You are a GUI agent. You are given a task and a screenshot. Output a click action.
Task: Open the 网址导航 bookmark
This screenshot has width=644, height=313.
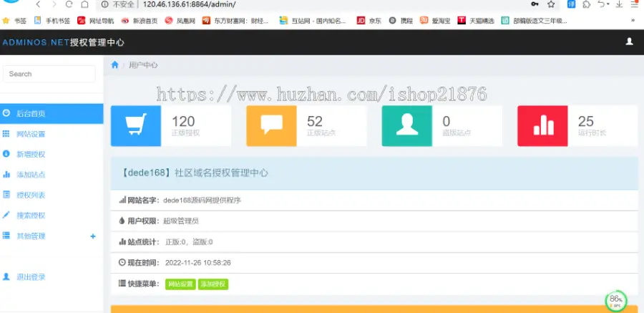click(x=96, y=21)
